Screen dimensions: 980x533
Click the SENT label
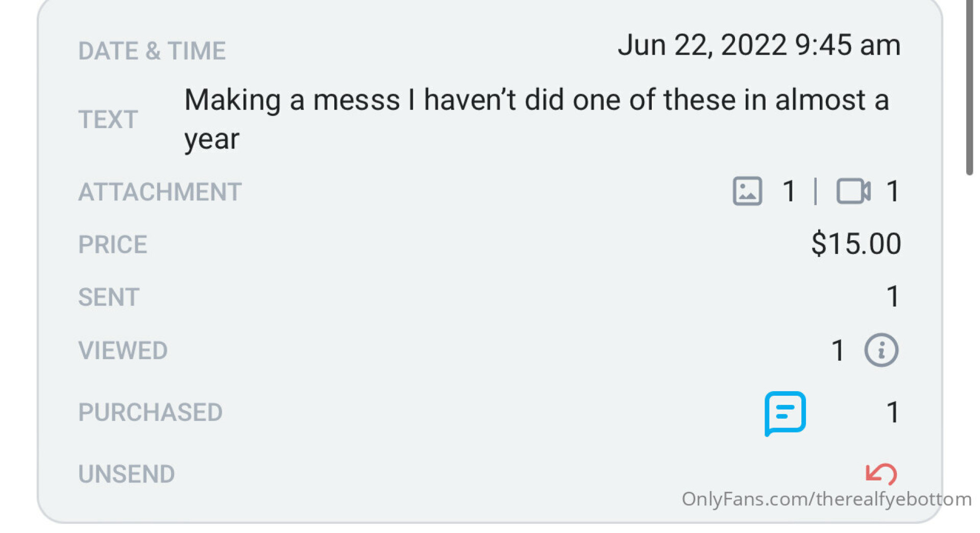tap(109, 297)
